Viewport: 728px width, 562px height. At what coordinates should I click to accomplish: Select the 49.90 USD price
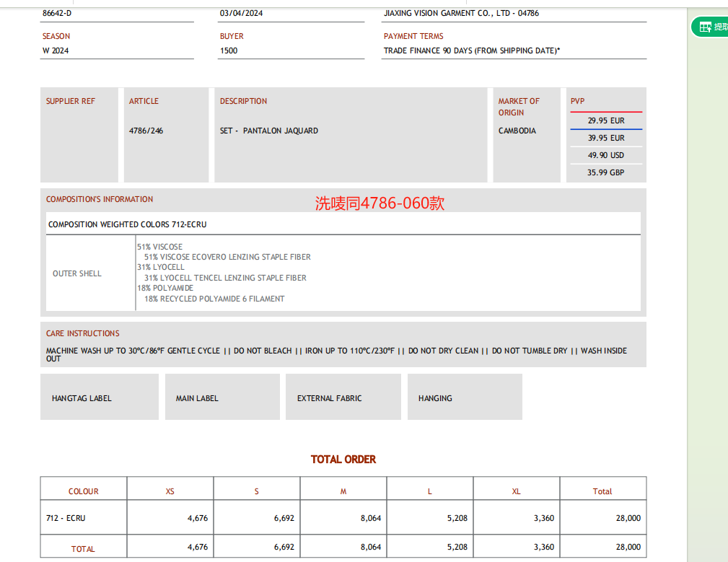605,155
